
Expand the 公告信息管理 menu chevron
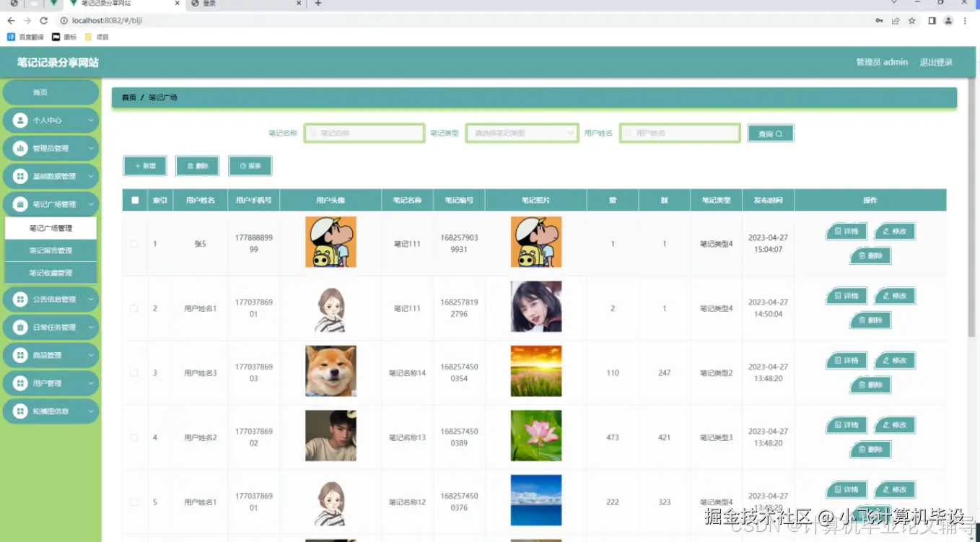[91, 300]
